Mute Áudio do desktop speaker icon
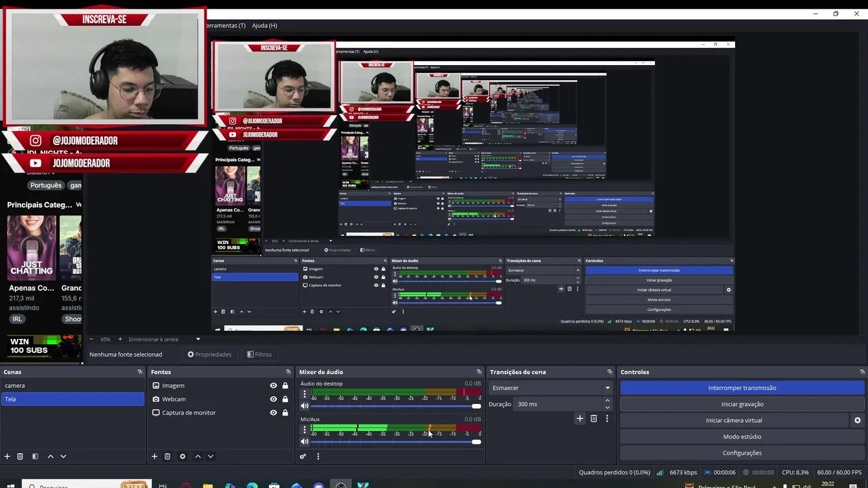This screenshot has height=488, width=868. (304, 406)
